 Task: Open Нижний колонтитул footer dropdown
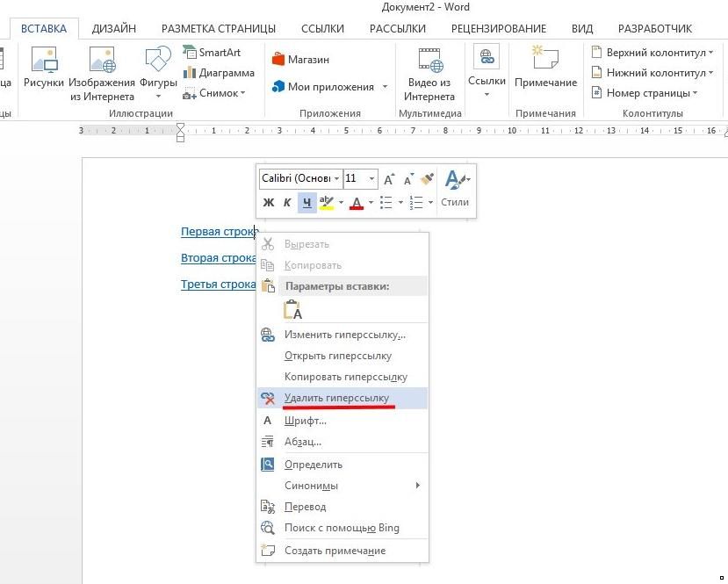pos(652,73)
